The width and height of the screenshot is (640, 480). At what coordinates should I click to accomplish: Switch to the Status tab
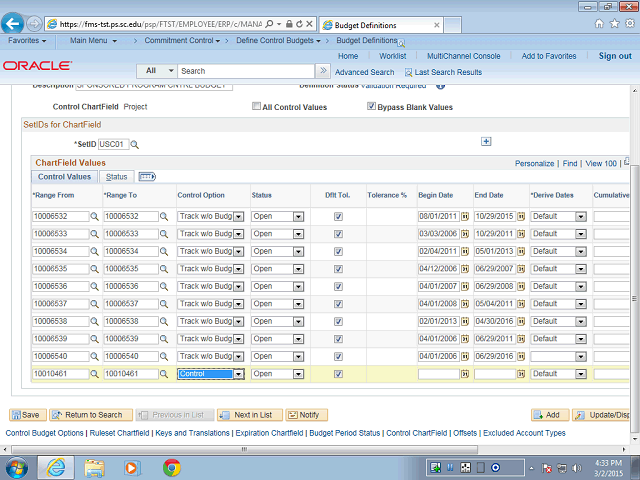pyautogui.click(x=117, y=177)
